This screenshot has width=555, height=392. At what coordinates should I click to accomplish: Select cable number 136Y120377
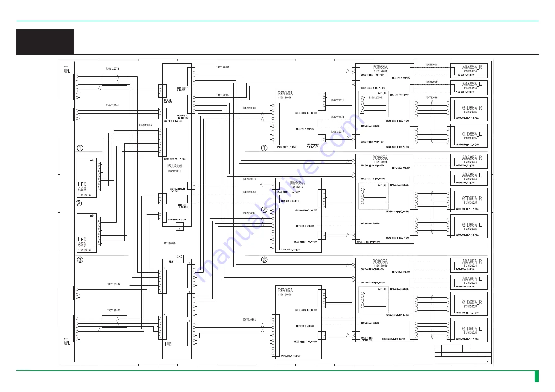[x=223, y=95]
